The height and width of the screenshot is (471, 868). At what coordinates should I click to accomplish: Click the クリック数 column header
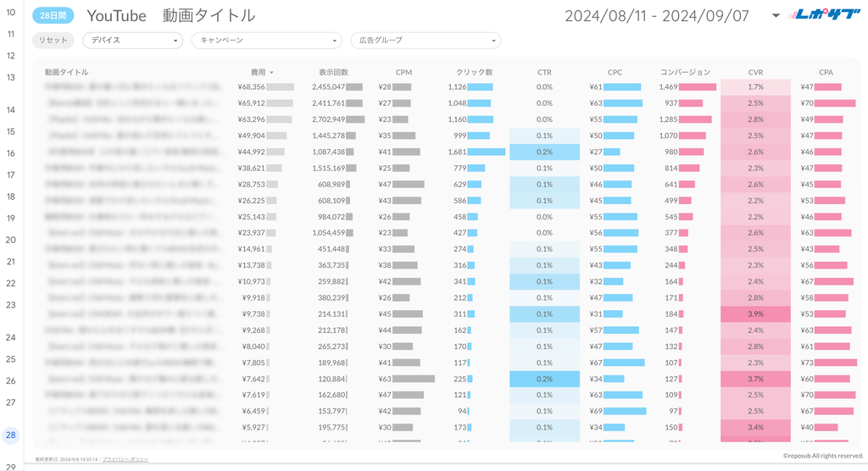pyautogui.click(x=474, y=73)
